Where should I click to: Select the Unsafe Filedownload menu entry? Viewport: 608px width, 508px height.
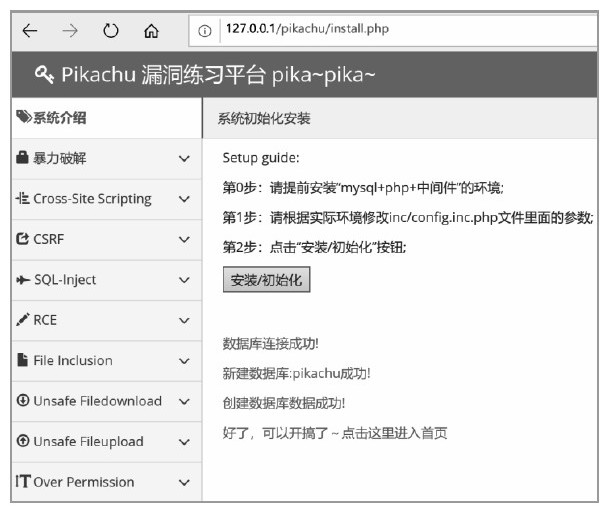tap(107, 401)
